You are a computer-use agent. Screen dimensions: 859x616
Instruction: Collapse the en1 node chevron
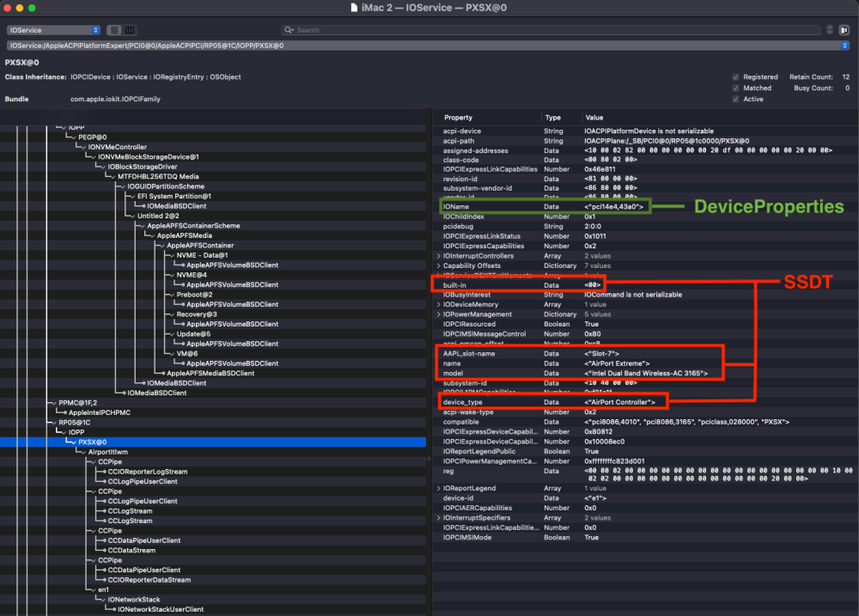pos(92,589)
